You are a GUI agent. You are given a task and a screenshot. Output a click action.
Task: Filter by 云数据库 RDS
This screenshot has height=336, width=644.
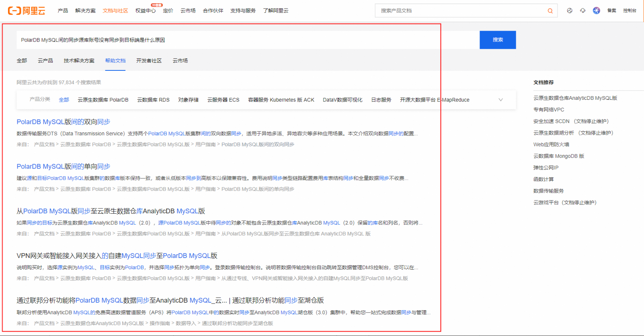[x=153, y=100]
